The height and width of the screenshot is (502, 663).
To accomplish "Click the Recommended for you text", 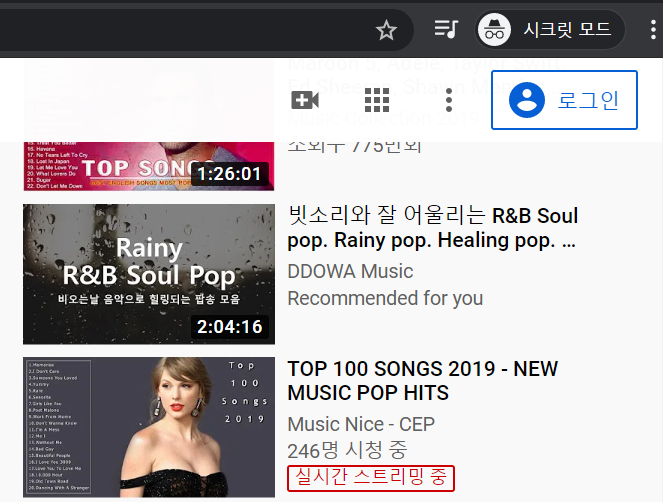I will pyautogui.click(x=385, y=299).
